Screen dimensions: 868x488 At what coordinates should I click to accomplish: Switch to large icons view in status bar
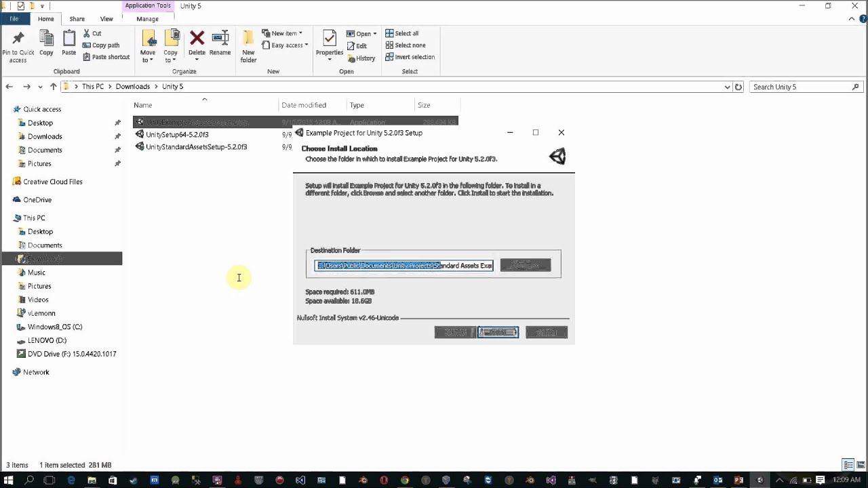coord(860,465)
